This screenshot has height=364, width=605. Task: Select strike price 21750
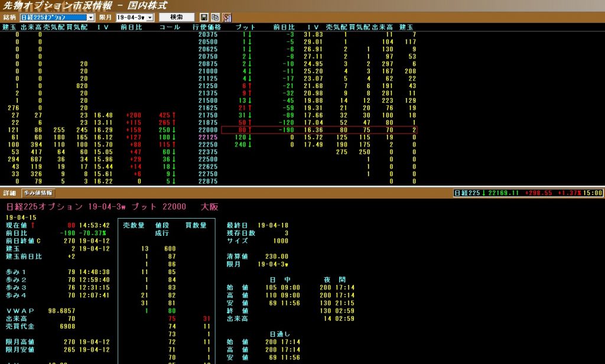coord(208,115)
